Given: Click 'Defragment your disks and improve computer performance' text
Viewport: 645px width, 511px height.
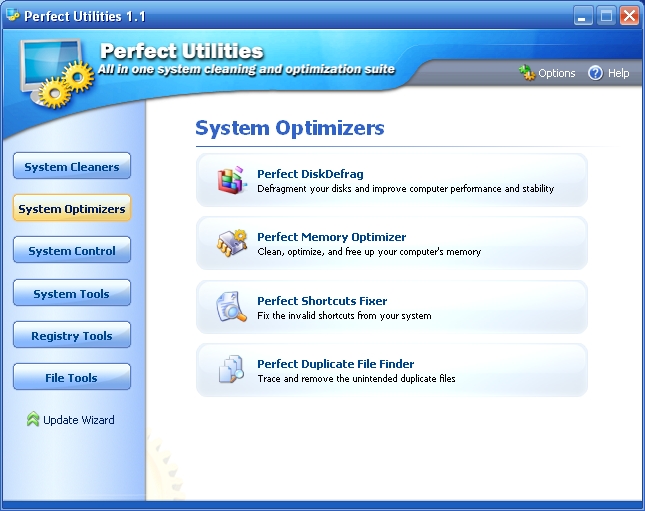Looking at the screenshot, I should coord(405,189).
